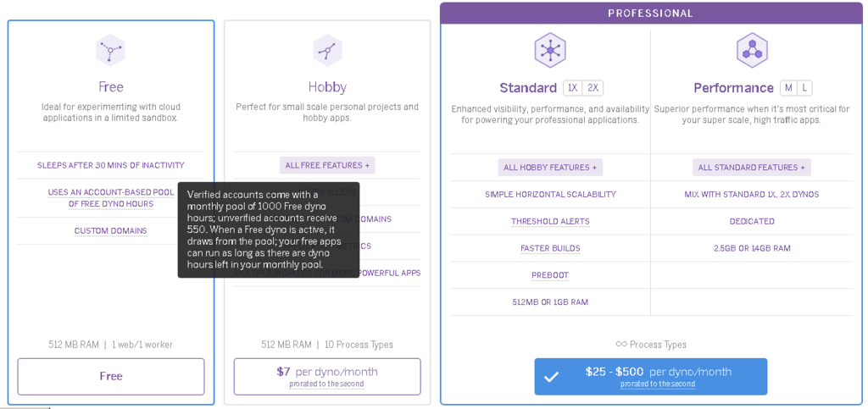Image resolution: width=868 pixels, height=409 pixels.
Task: Expand the All Free Features + badge
Action: coord(327,165)
